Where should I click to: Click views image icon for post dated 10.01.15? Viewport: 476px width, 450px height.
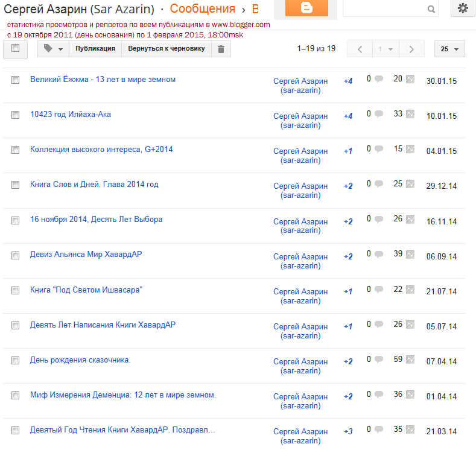tap(410, 114)
